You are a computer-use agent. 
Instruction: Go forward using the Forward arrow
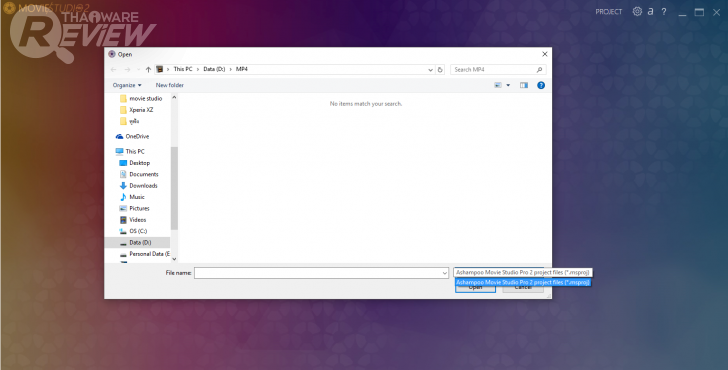(x=127, y=69)
